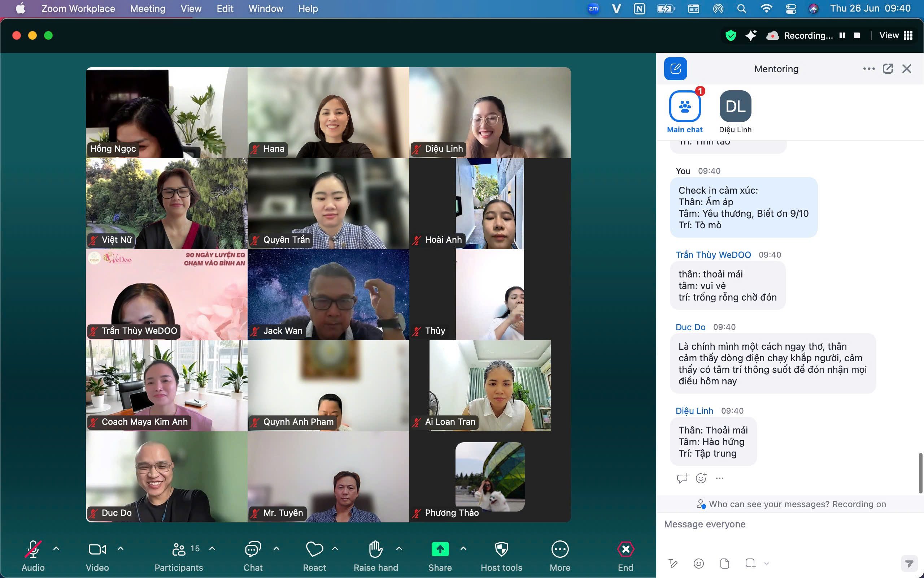This screenshot has width=924, height=578.
Task: Click the Zoom menu bar status icon
Action: pyautogui.click(x=593, y=8)
